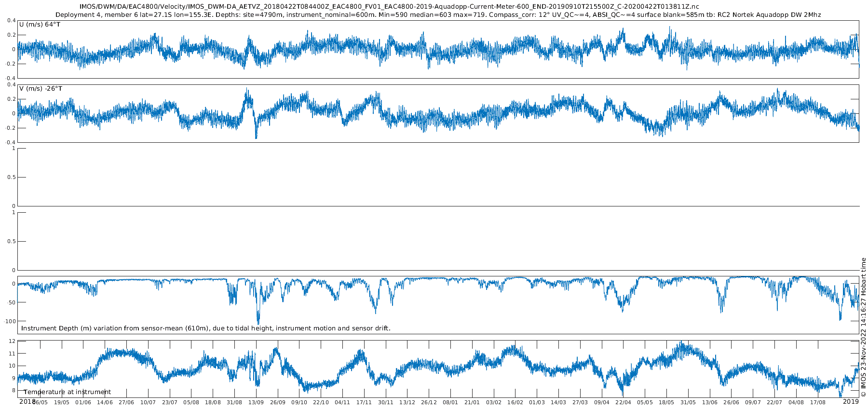868x410 pixels.
Task: Click the '100' tick on depth panel y-axis
Action: [x=11, y=321]
